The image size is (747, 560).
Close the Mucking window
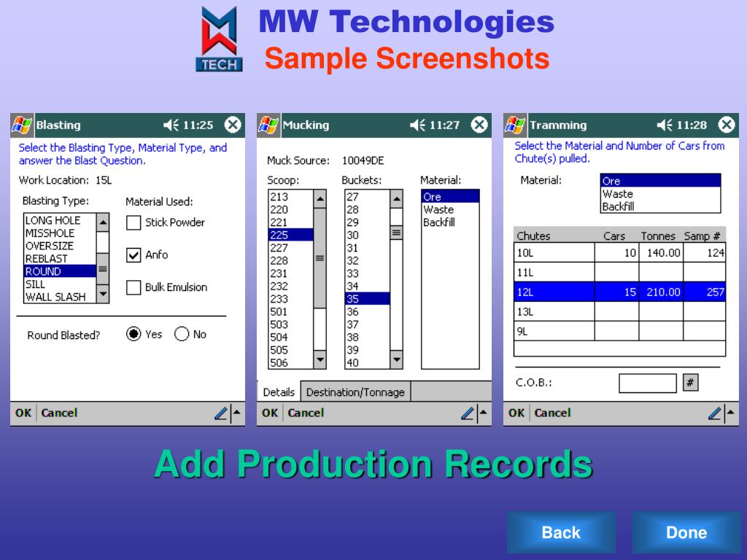pos(479,125)
